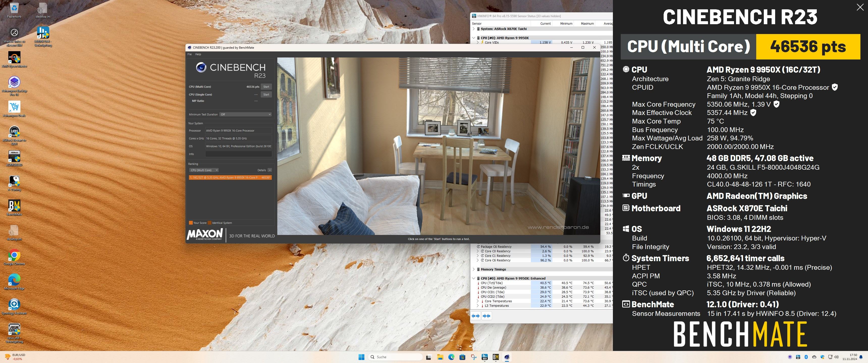This screenshot has height=363, width=868.
Task: Open Cinebench Help menu
Action: [198, 54]
